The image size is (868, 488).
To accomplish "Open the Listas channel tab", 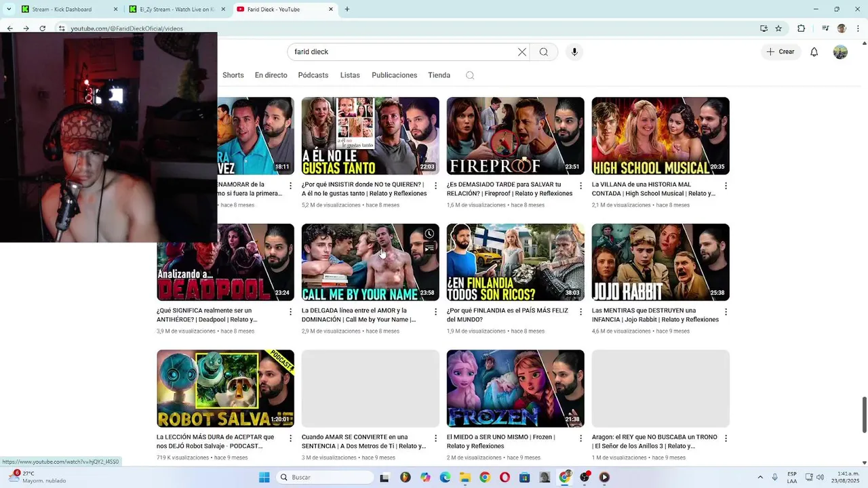I will pos(350,75).
